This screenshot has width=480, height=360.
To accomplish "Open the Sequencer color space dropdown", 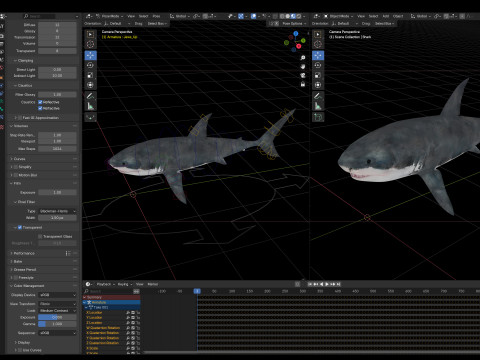I will point(57,333).
